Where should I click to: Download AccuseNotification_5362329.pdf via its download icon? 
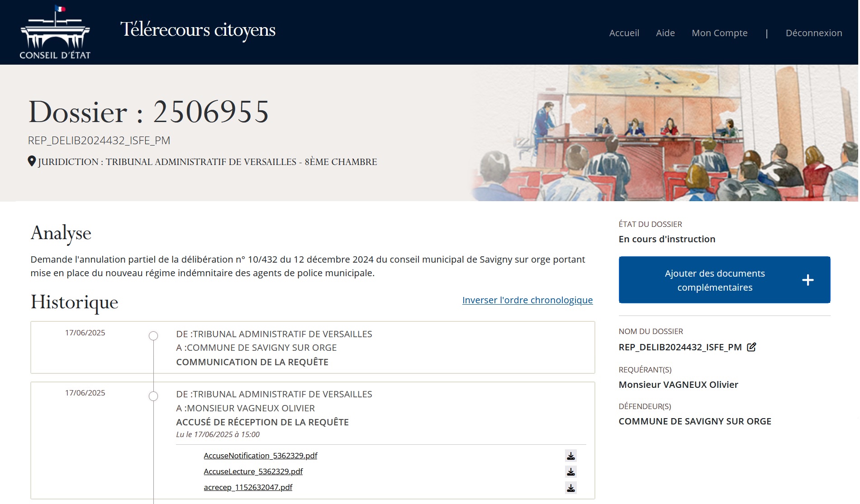[570, 456]
